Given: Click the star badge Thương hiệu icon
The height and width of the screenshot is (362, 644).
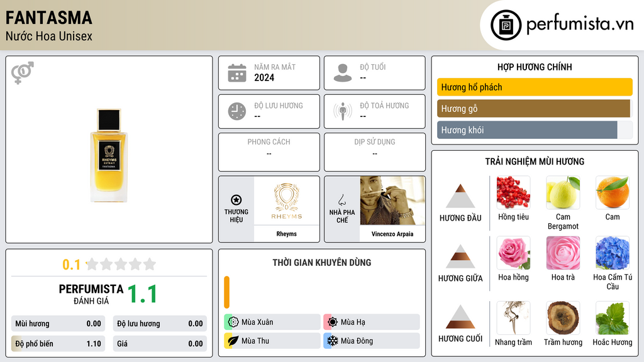Looking at the screenshot, I should (x=236, y=200).
